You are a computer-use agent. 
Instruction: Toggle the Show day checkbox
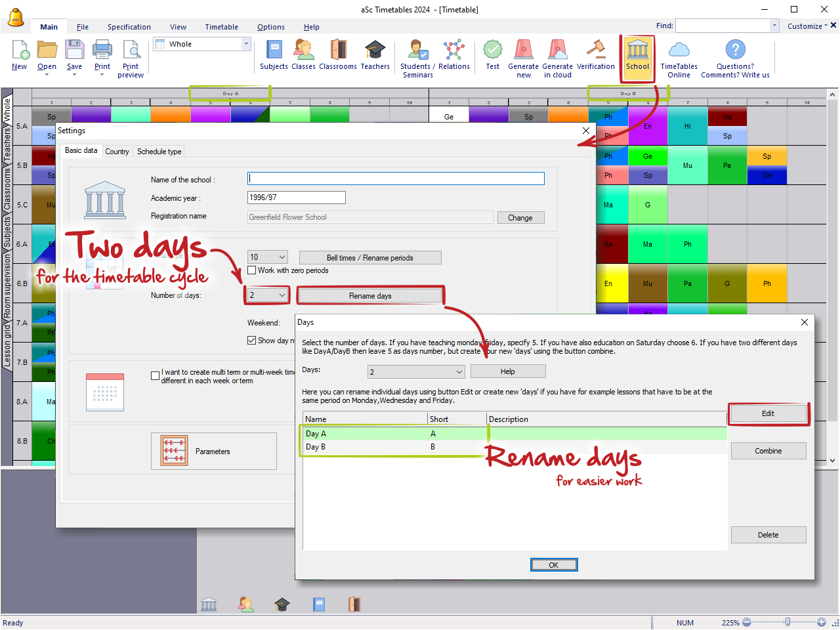[252, 341]
